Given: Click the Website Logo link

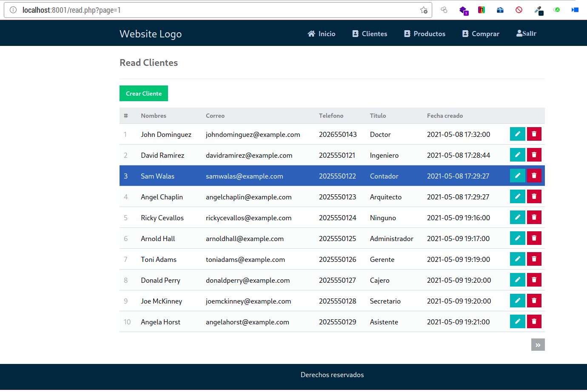Looking at the screenshot, I should coord(151,34).
